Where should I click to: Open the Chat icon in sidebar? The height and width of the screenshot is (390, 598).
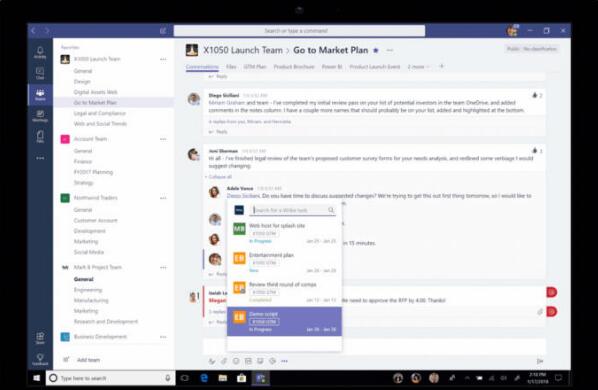click(40, 73)
